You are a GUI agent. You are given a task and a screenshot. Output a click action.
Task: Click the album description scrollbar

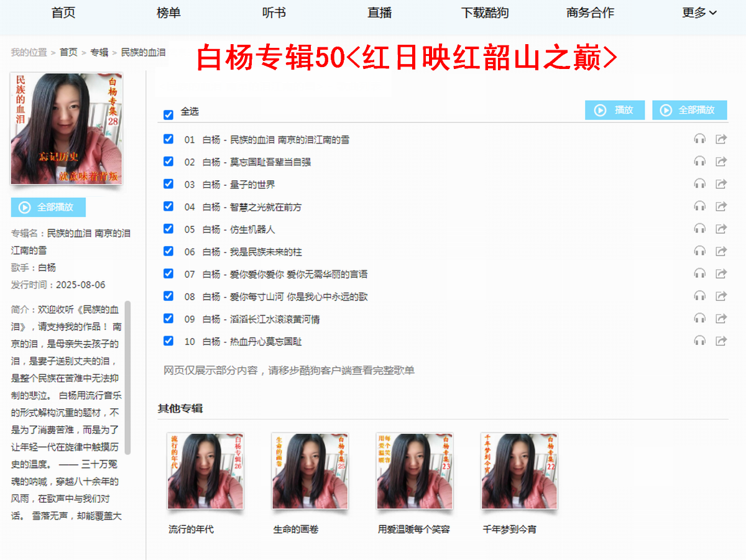[128, 377]
